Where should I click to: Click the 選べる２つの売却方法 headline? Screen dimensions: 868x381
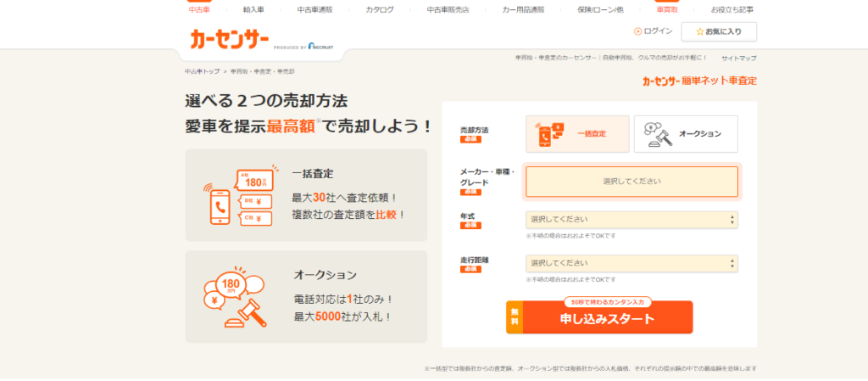pyautogui.click(x=266, y=101)
